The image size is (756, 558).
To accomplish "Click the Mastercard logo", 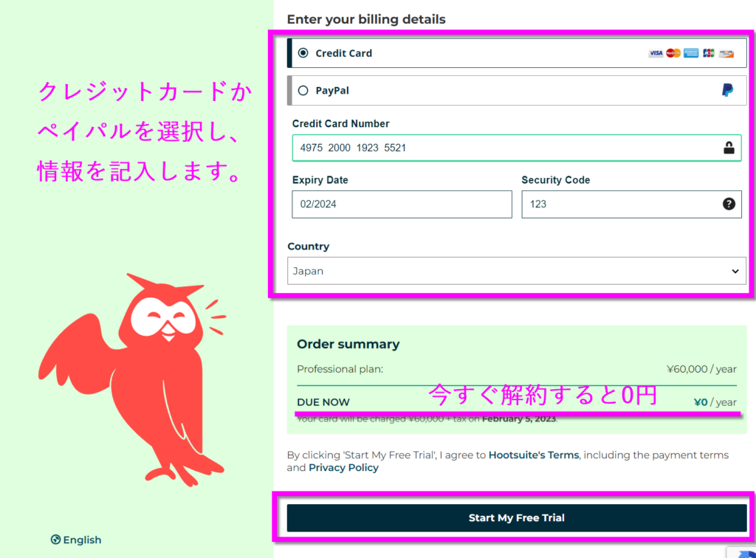I will (x=673, y=53).
